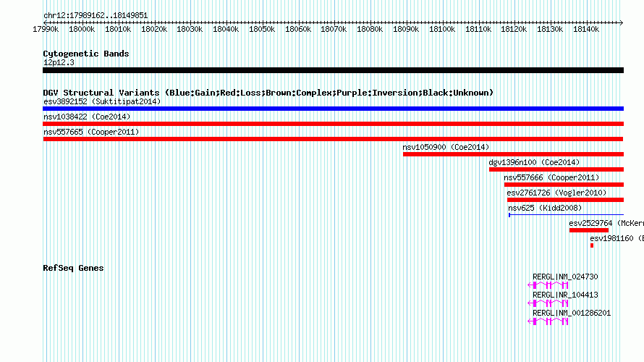Viewport: 644px width, 362px height.
Task: Select the red nsv557665 loss bar
Action: click(333, 139)
